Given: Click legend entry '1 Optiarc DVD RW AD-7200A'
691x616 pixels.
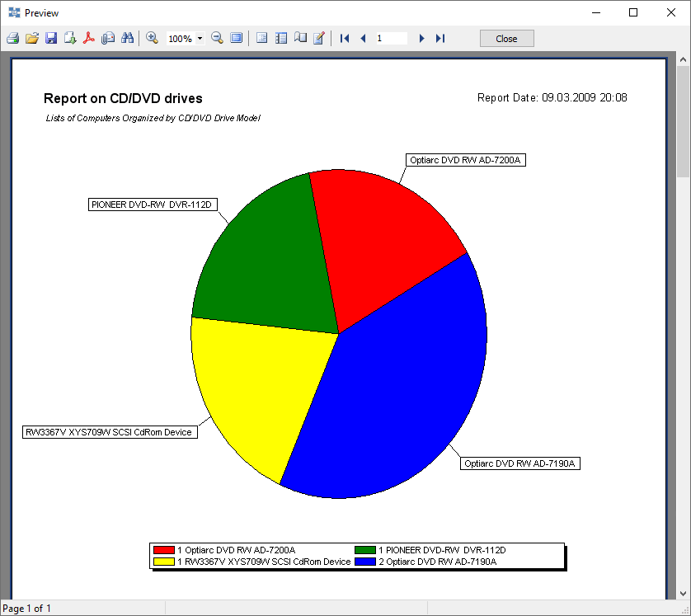Looking at the screenshot, I should coord(236,550).
